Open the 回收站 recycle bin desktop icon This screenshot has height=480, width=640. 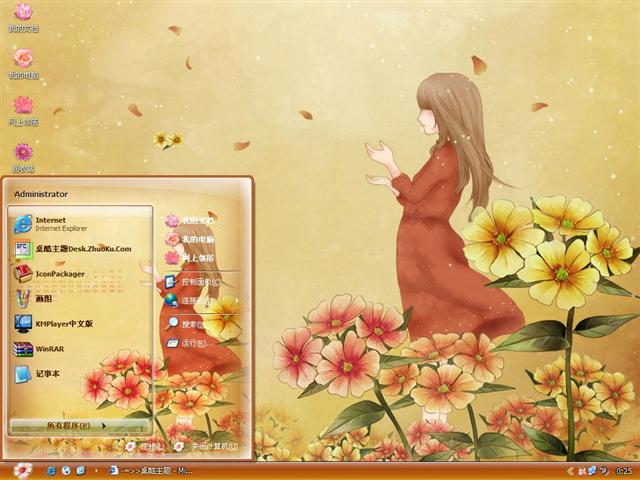pyautogui.click(x=23, y=153)
